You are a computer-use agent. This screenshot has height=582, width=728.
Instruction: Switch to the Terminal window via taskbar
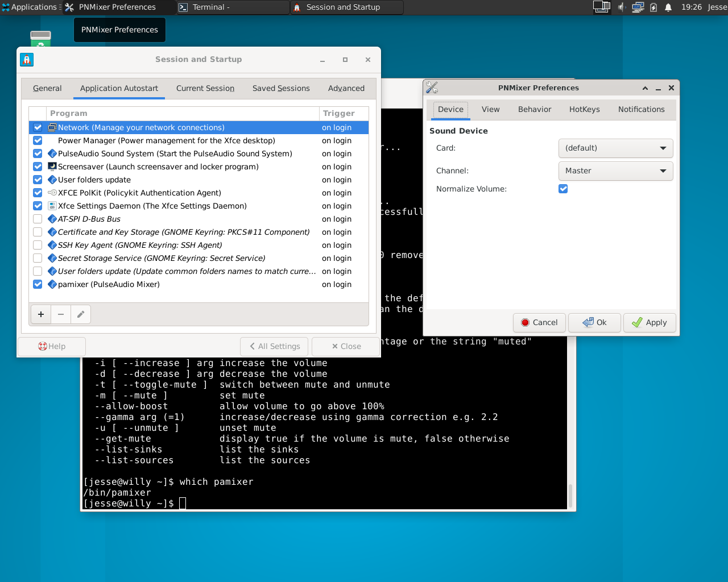click(232, 7)
